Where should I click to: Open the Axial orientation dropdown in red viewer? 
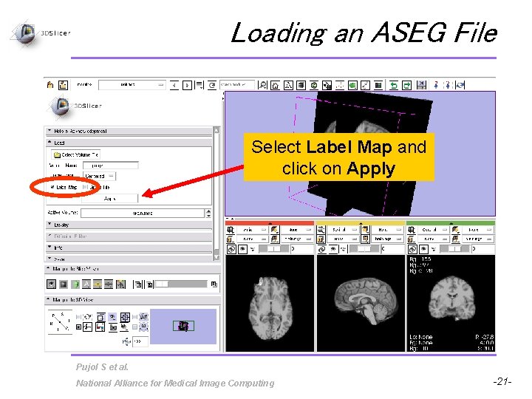coord(252,230)
